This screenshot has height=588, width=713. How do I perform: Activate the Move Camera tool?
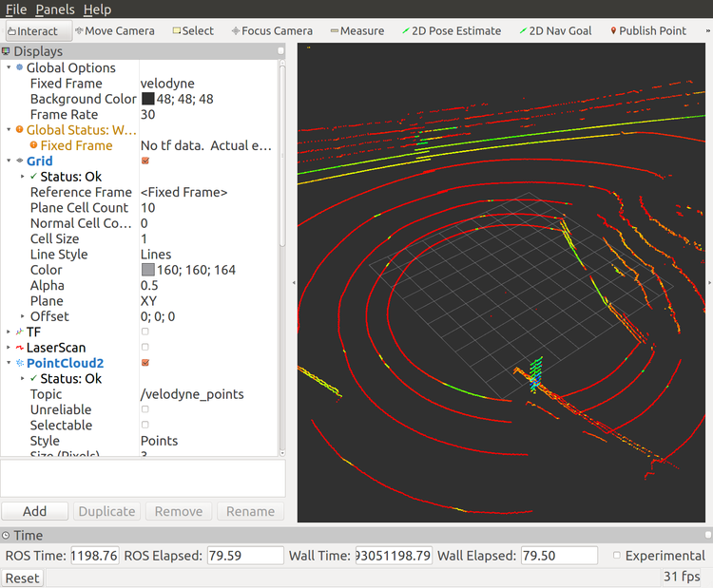115,31
